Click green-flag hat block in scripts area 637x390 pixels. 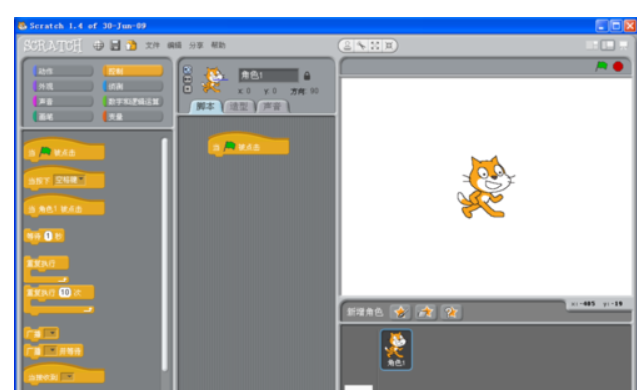(248, 144)
